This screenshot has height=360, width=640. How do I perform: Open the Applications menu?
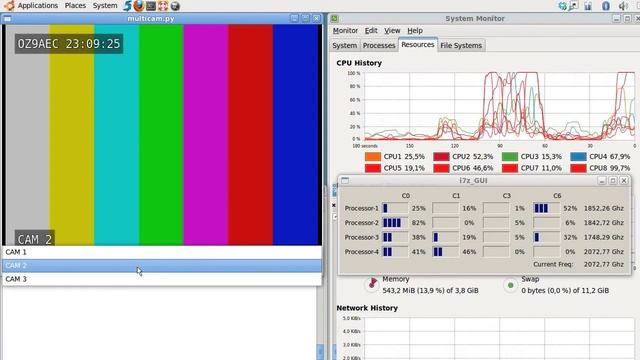(38, 6)
